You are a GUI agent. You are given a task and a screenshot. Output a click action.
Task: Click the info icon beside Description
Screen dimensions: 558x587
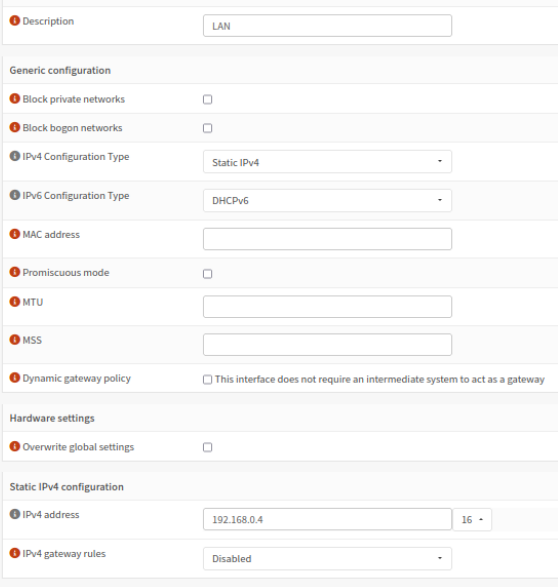[15, 21]
